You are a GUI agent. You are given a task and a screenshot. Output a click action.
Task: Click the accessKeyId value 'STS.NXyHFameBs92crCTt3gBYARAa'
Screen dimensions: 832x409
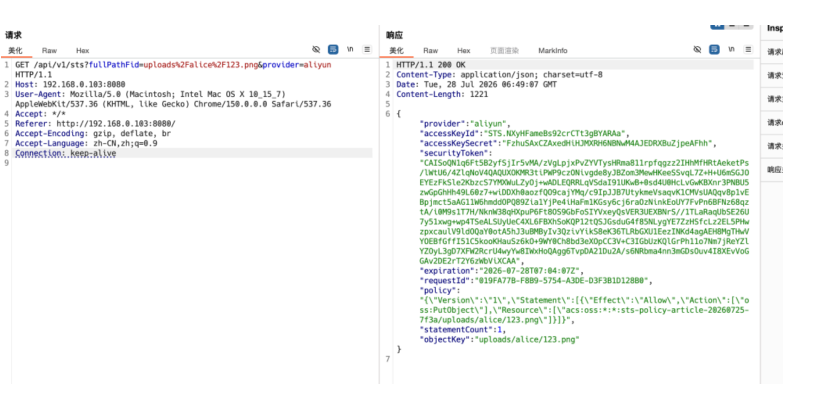[554, 133]
